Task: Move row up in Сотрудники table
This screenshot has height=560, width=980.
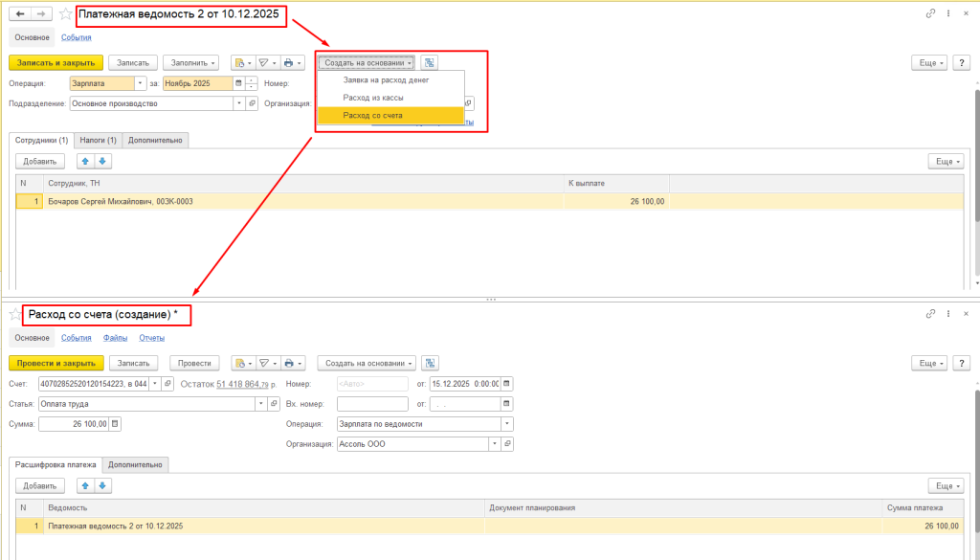Action: point(85,162)
